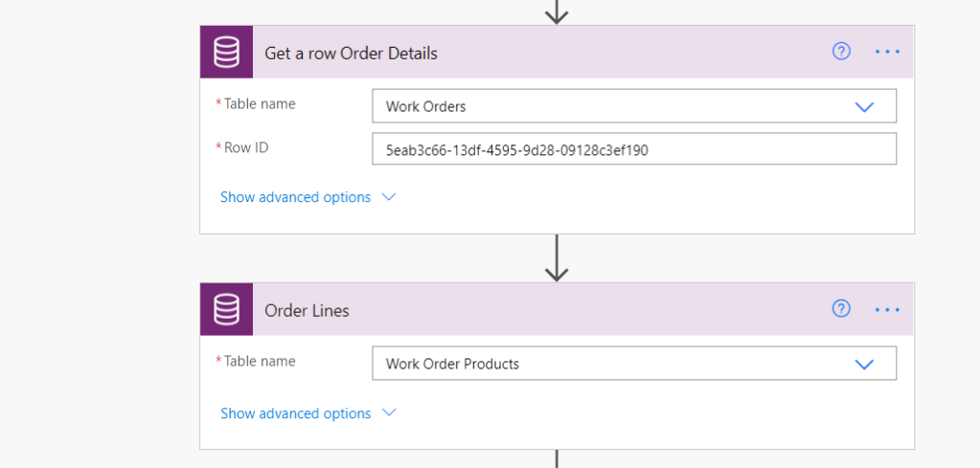Click the arrow connector between the two actions
This screenshot has height=468, width=980.
point(557,258)
